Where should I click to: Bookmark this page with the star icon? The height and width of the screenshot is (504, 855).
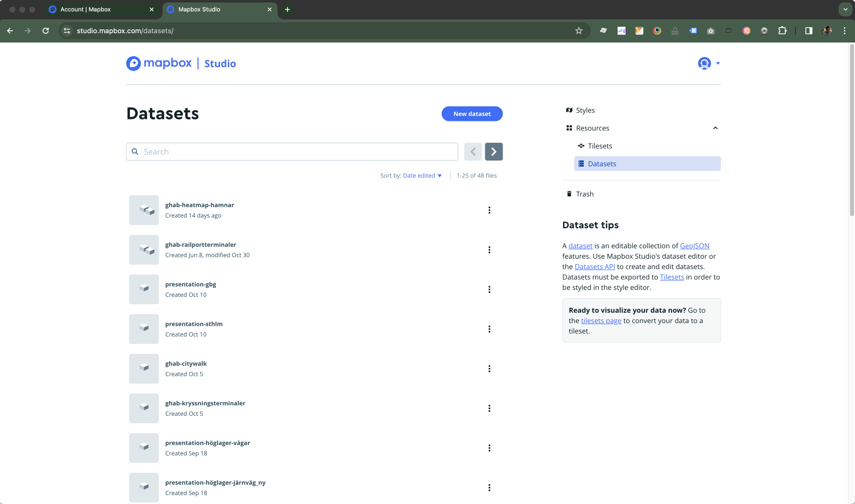click(578, 31)
